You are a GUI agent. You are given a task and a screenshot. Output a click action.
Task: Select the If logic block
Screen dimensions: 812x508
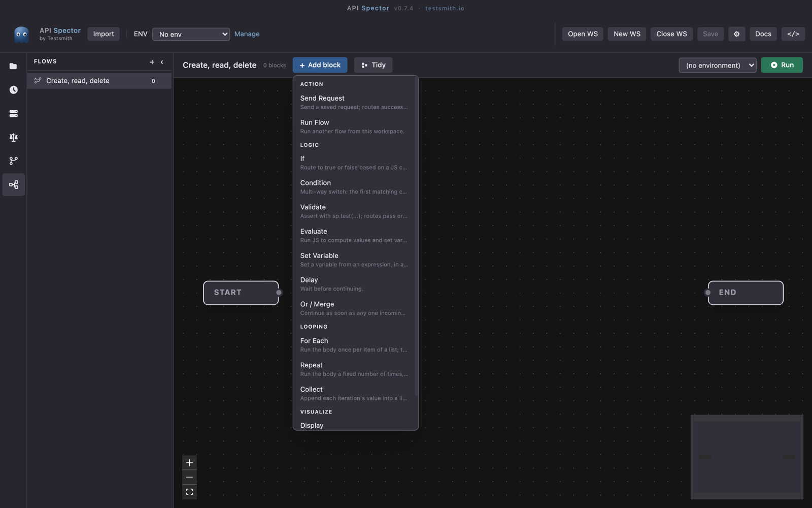(x=354, y=163)
